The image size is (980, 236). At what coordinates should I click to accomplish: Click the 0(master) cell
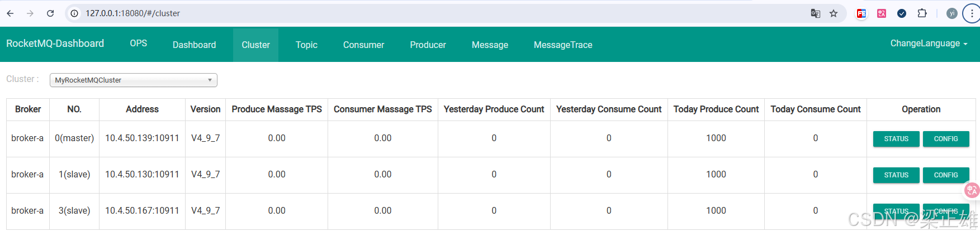click(74, 138)
